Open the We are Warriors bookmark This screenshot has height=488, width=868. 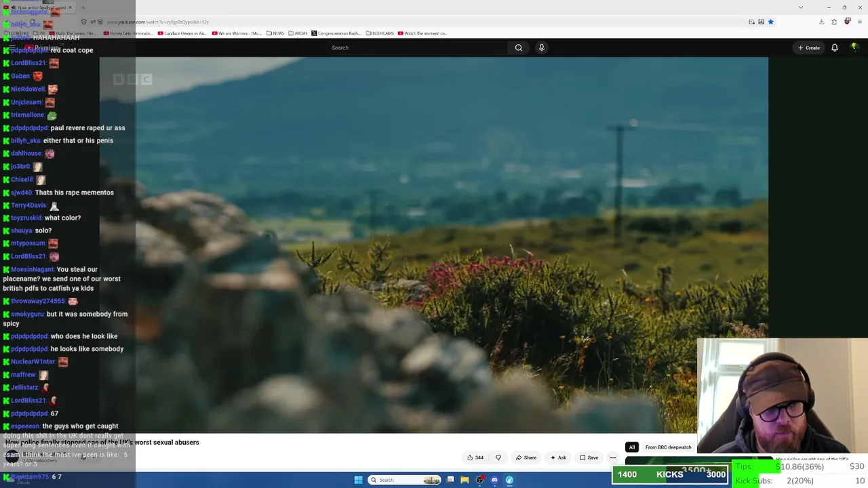pos(237,33)
